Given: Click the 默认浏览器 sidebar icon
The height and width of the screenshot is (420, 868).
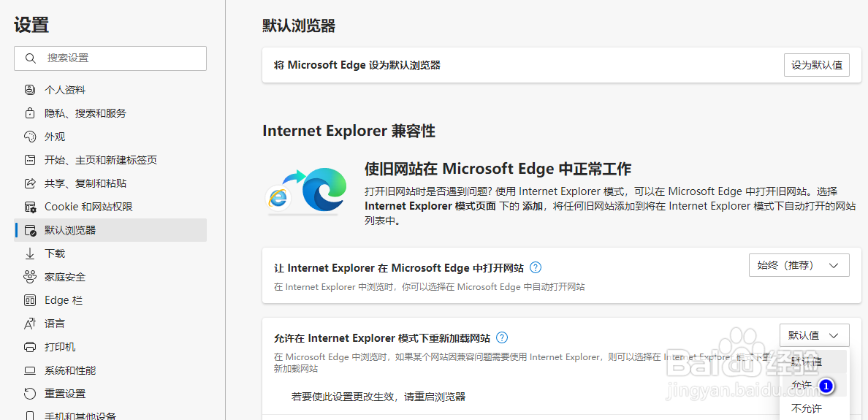Looking at the screenshot, I should (30, 230).
